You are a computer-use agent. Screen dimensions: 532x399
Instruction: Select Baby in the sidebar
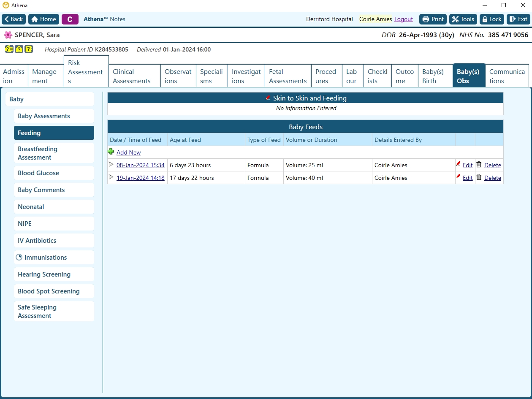[x=49, y=99]
